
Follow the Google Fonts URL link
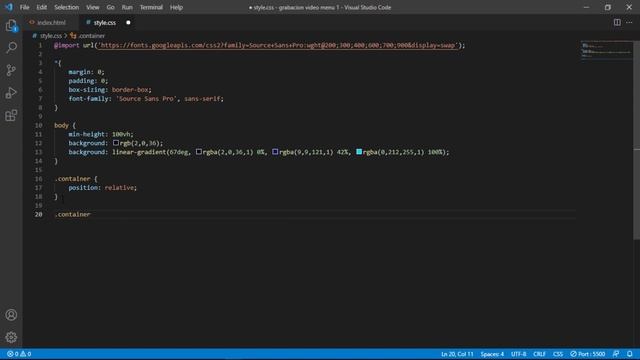coord(278,45)
